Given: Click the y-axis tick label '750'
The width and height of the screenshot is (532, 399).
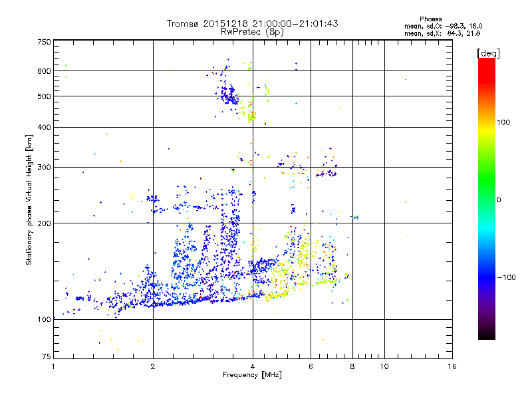Looking at the screenshot, I should [x=44, y=42].
